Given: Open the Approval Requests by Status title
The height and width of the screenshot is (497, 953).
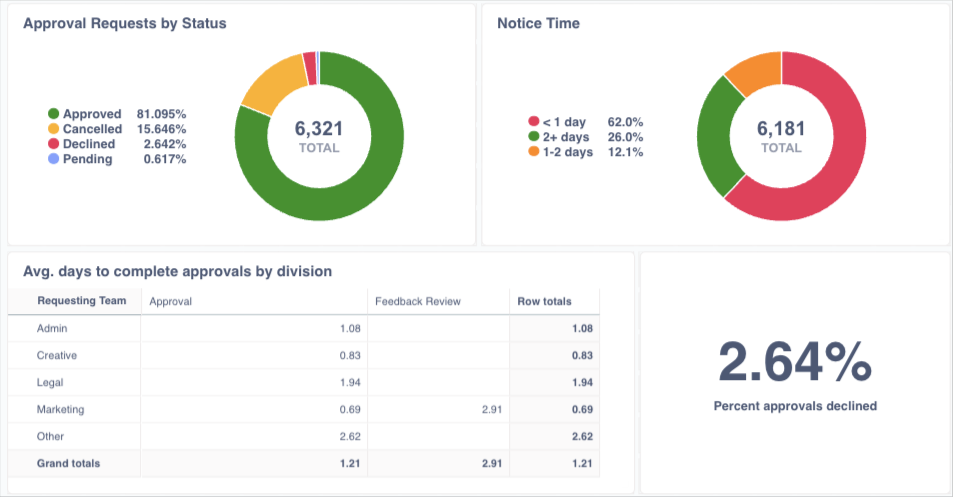Looking at the screenshot, I should [125, 24].
